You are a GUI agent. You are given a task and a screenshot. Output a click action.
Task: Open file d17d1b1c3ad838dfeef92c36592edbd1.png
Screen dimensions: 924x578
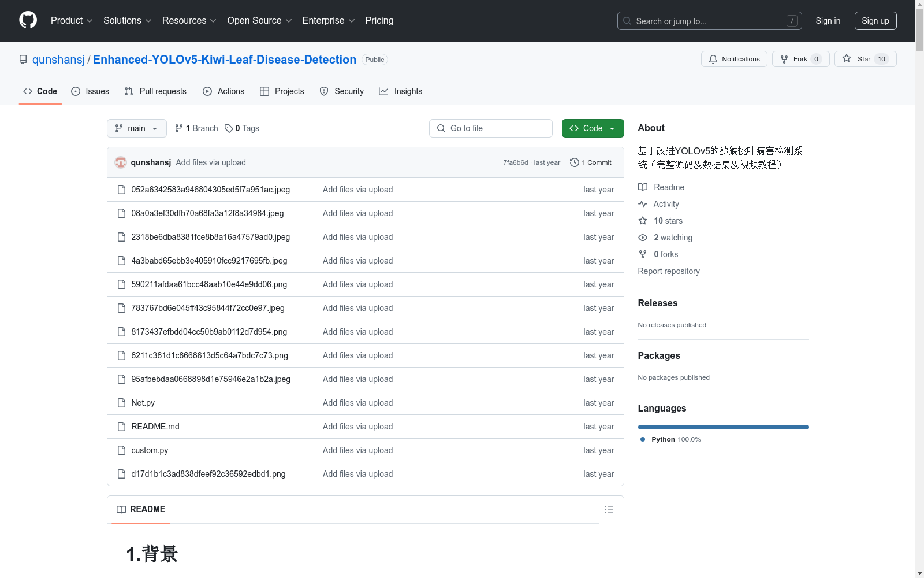click(208, 474)
